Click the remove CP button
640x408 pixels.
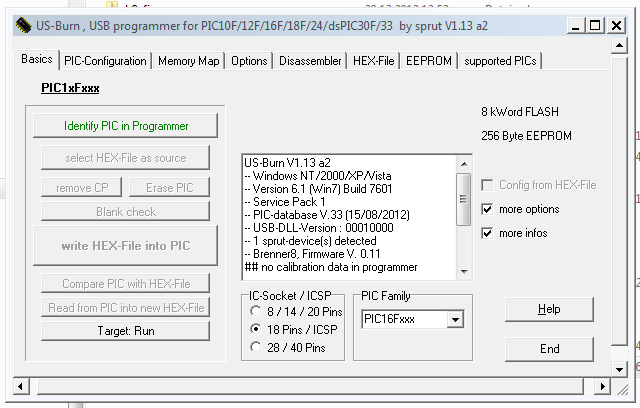pyautogui.click(x=82, y=188)
